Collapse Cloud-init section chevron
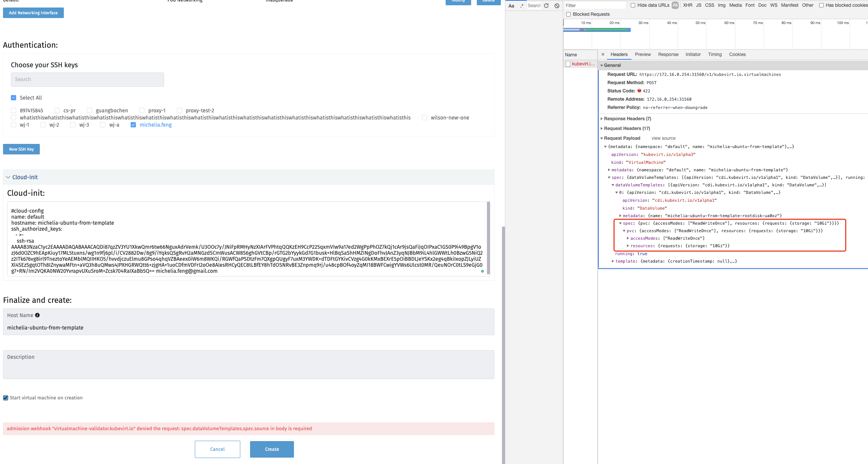Image resolution: width=868 pixels, height=464 pixels. click(x=8, y=177)
